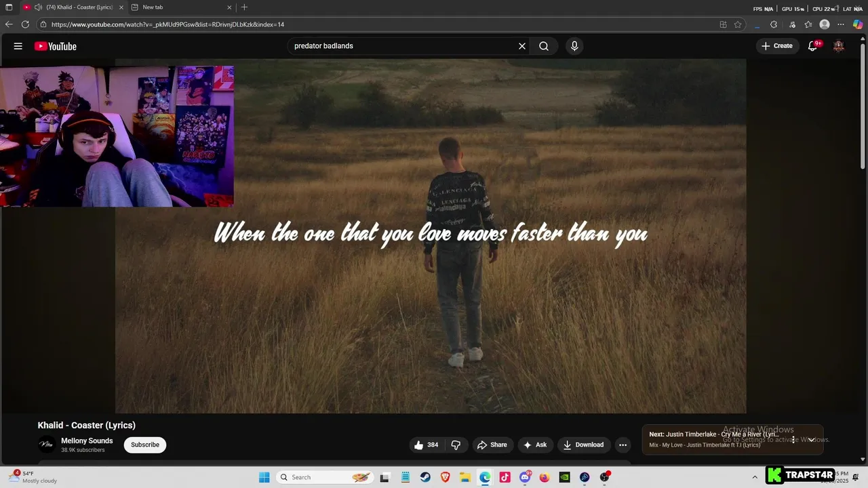Open the media control toolbar icon
Viewport: 868px width, 488px height.
tap(792, 24)
